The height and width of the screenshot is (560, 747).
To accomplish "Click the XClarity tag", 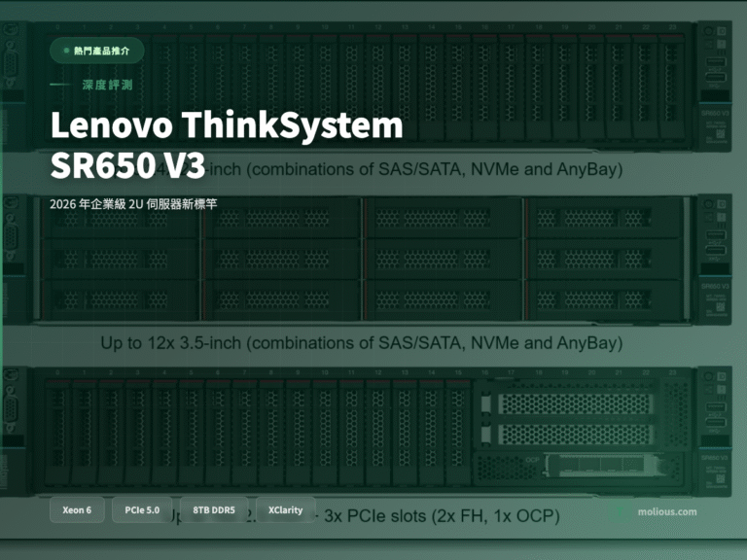I will click(x=285, y=510).
